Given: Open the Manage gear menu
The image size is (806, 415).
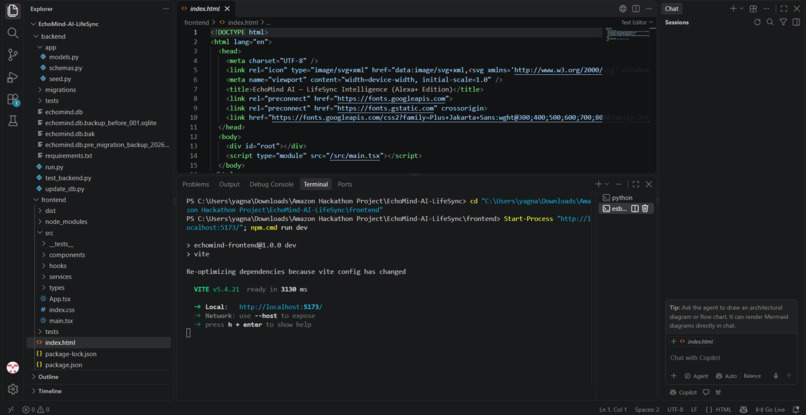Looking at the screenshot, I should point(13,389).
